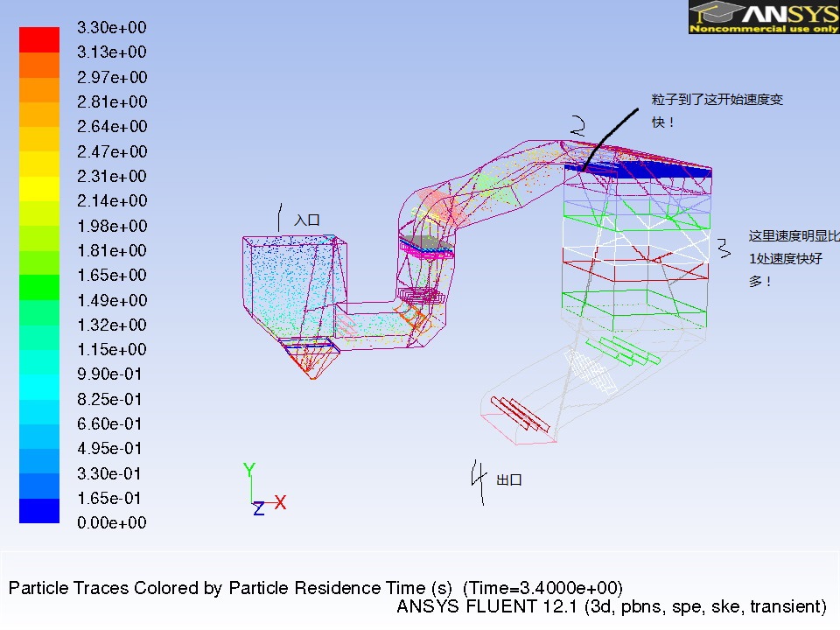The image size is (840, 630).
Task: Pick the bright yellow legend band
Action: click(x=39, y=188)
